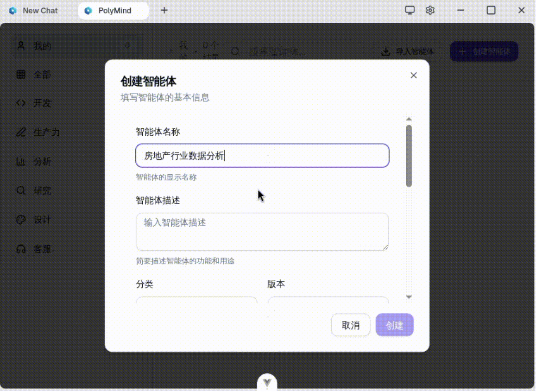
Task: Click the scroll up arrow in dialog
Action: (409, 119)
